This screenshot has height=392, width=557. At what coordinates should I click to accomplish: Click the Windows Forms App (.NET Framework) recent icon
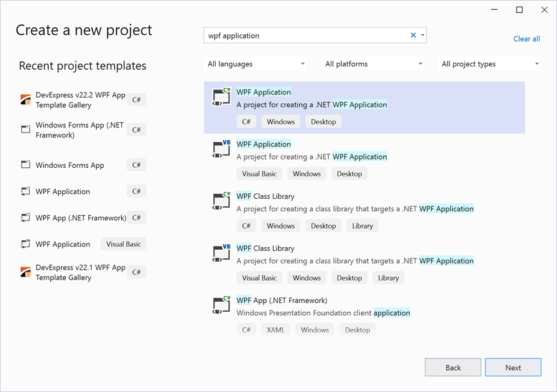point(25,129)
